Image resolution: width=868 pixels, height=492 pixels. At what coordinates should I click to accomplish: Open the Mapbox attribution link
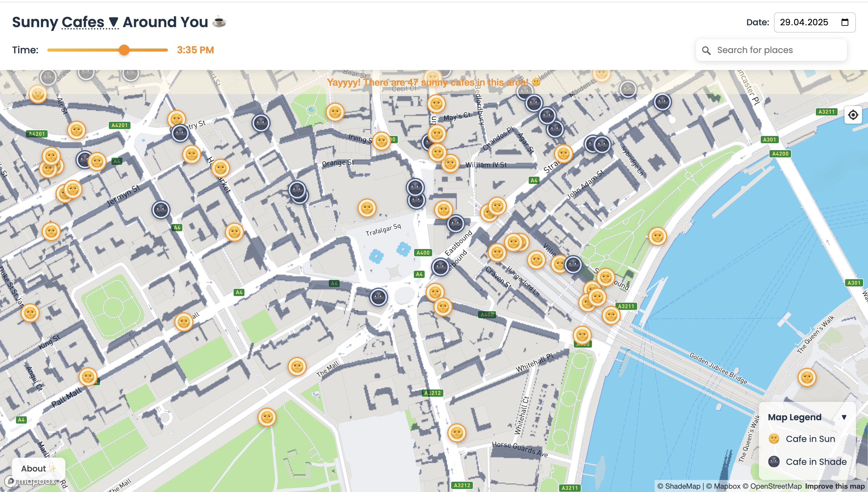click(723, 486)
